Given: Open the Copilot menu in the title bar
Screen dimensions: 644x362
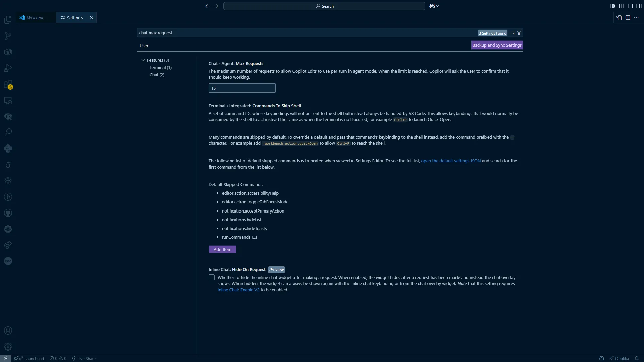Looking at the screenshot, I should [434, 6].
